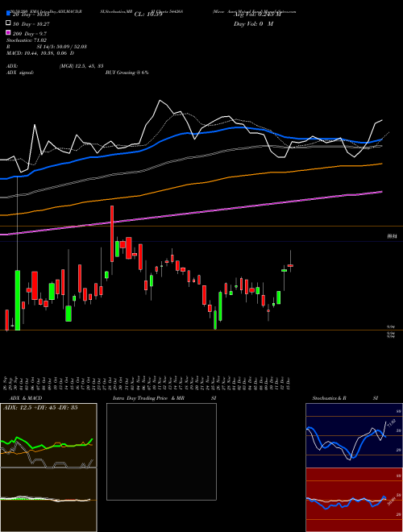
Task: Select the '200 Day - 9.7' legend text
Action: point(30,34)
